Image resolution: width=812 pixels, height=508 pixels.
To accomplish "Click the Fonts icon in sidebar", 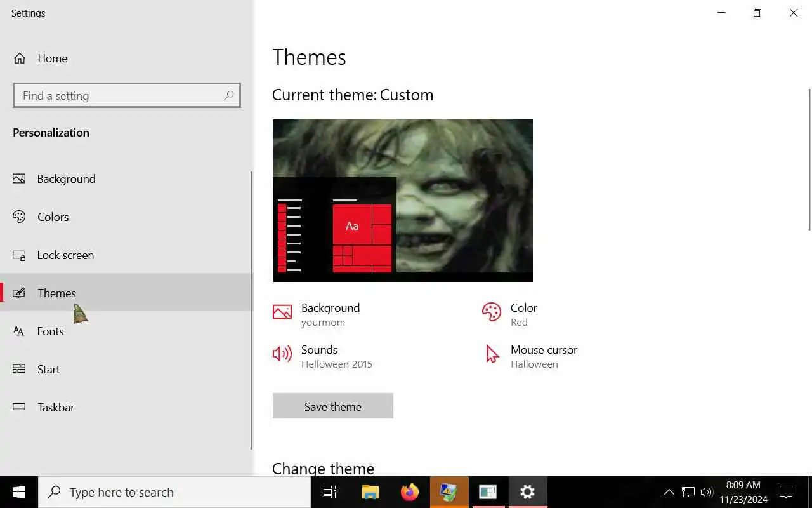I will tap(19, 331).
